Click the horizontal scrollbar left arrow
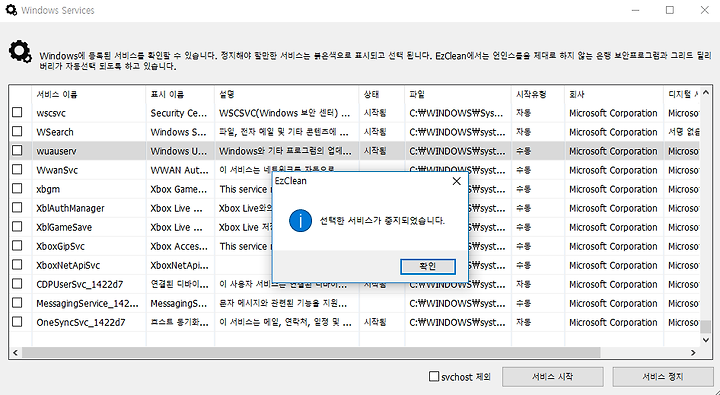The image size is (720, 395). pos(15,353)
